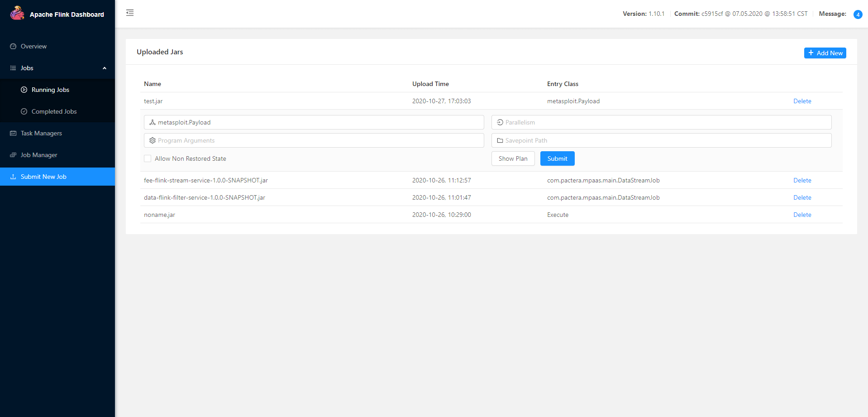
Task: Open Running Jobs page
Action: pyautogui.click(x=50, y=90)
